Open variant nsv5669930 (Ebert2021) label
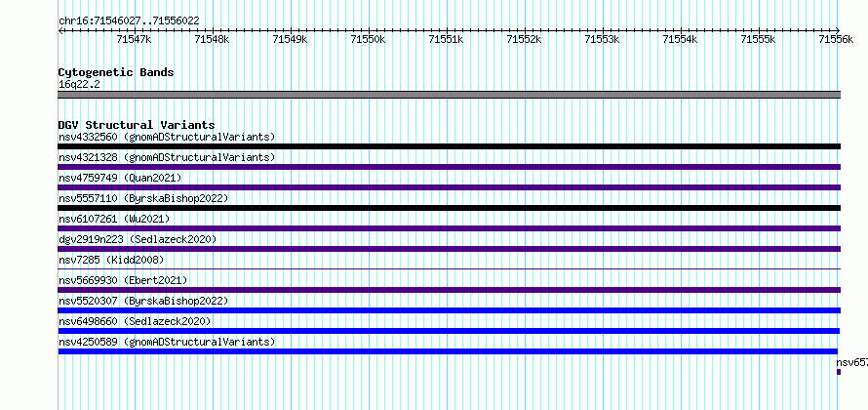868x410 pixels. tap(123, 280)
